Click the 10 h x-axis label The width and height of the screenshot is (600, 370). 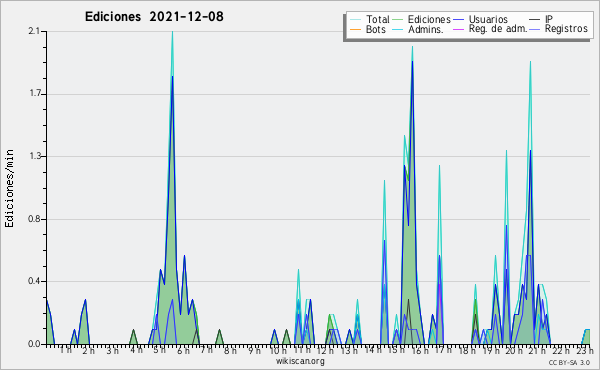click(x=278, y=350)
